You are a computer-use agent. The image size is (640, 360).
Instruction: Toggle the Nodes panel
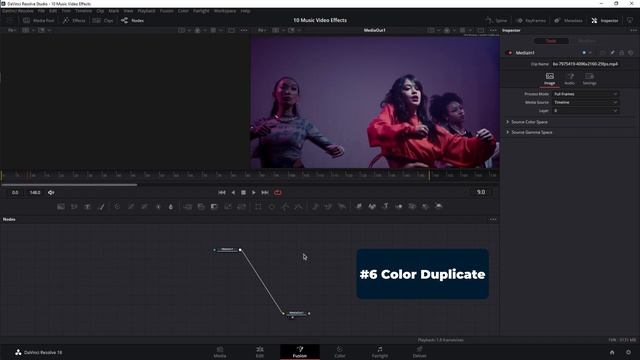click(x=132, y=20)
